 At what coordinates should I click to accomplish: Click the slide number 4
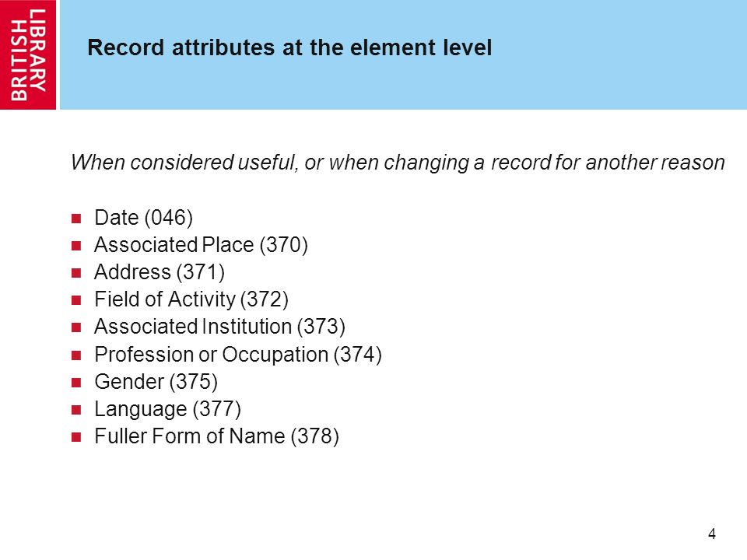(712, 534)
